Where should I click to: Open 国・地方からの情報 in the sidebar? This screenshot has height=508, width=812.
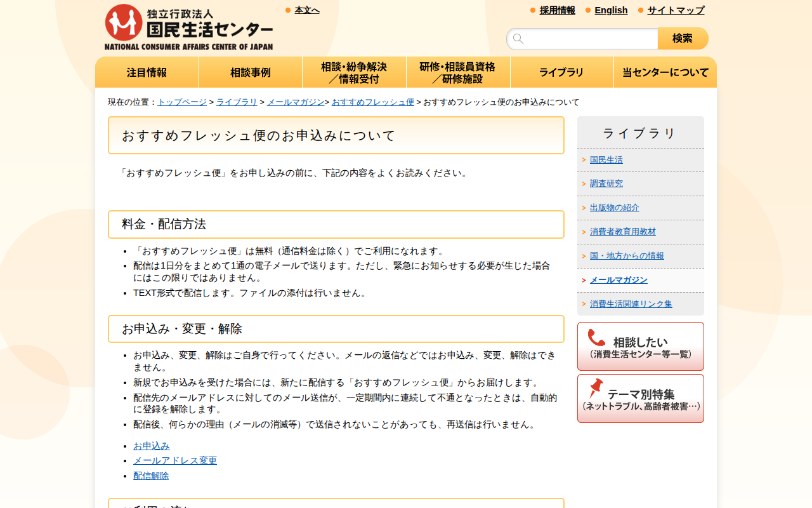click(627, 256)
